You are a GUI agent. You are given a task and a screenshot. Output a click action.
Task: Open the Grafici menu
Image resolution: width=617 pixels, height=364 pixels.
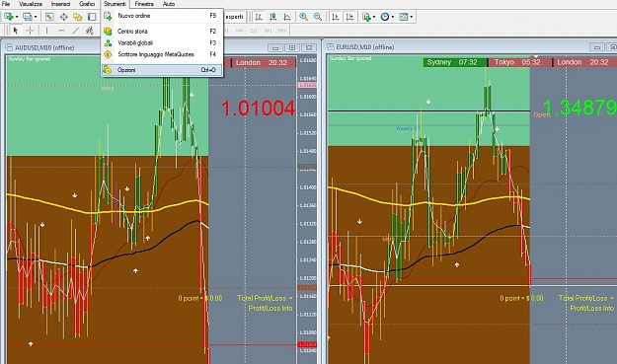coord(87,4)
